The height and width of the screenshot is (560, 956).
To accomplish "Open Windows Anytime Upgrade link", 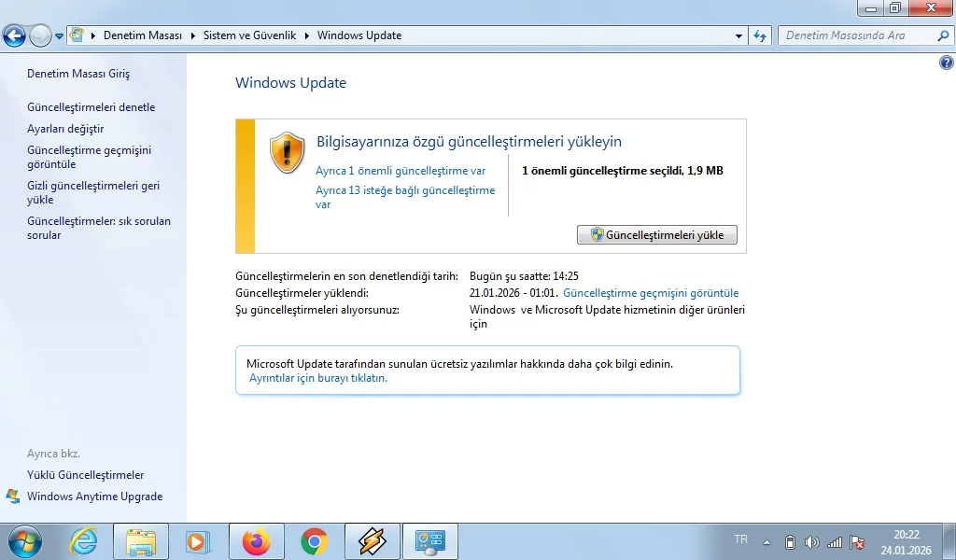I will [94, 497].
